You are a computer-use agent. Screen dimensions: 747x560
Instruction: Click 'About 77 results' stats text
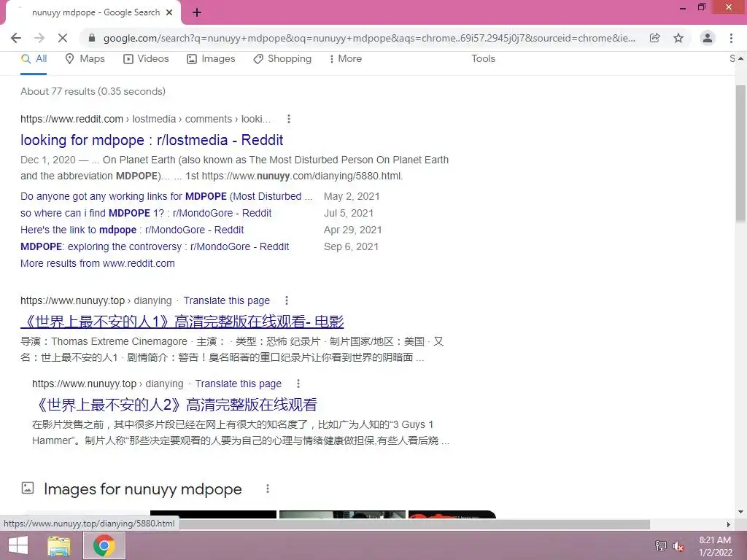coord(93,91)
